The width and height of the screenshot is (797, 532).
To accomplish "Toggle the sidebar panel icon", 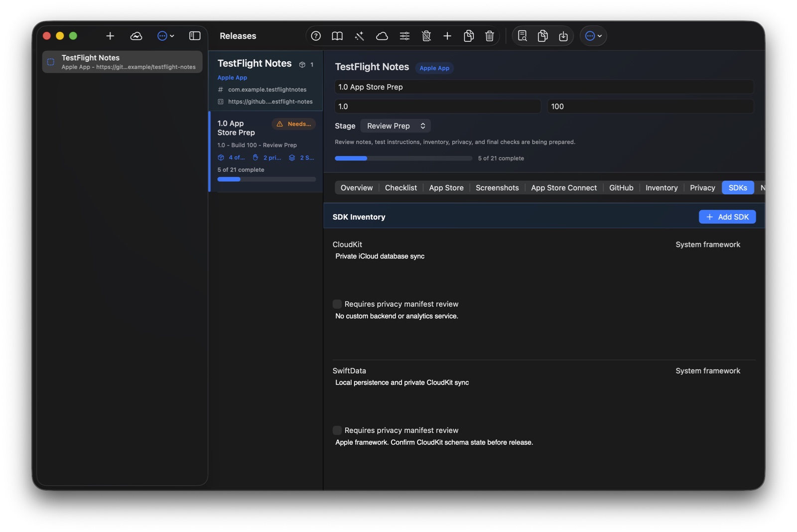I will 195,36.
